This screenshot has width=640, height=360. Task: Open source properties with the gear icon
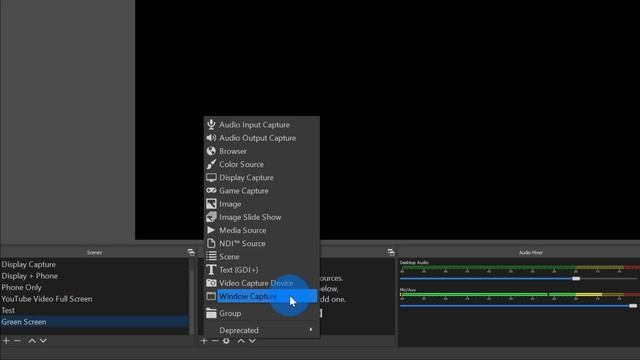[x=226, y=340]
